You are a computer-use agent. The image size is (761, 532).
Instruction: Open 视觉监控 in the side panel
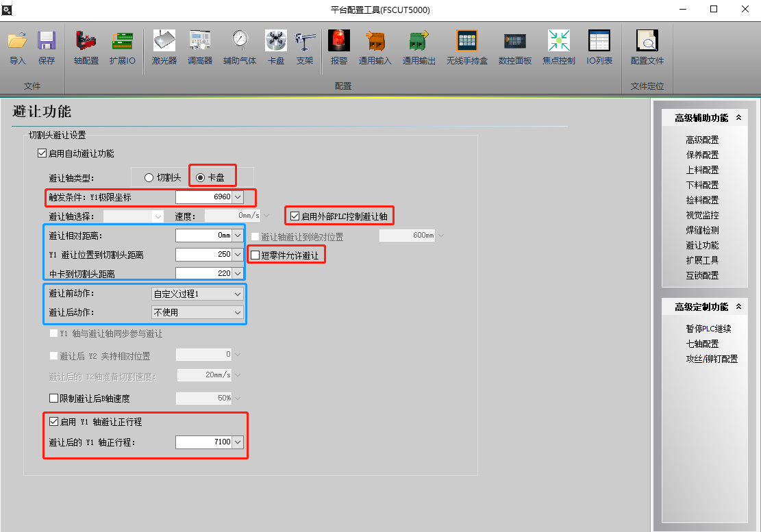tap(702, 215)
